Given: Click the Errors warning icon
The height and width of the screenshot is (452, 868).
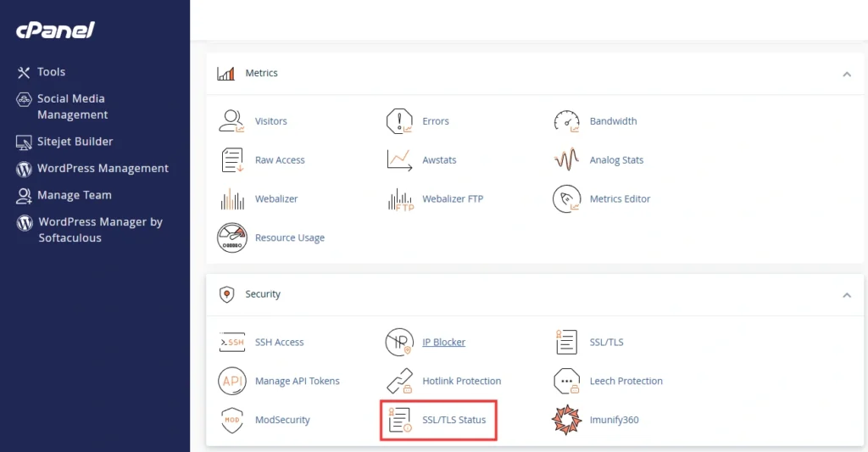Looking at the screenshot, I should click(x=399, y=120).
